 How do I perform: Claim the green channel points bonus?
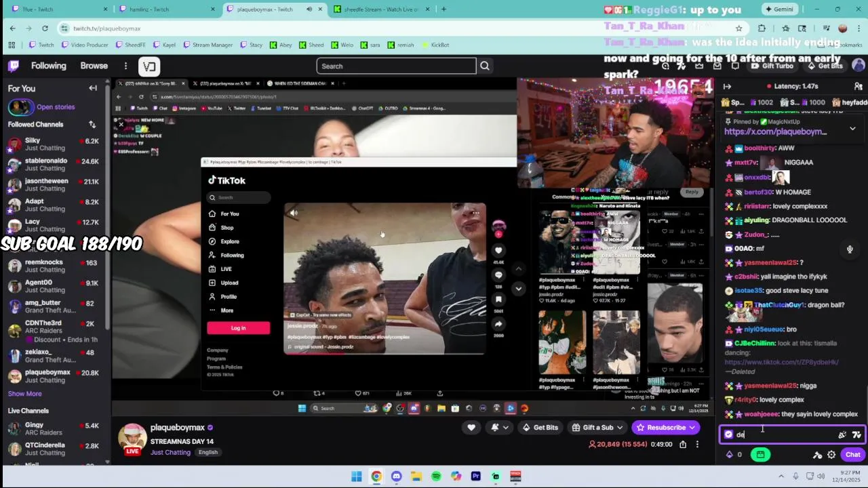point(760,455)
